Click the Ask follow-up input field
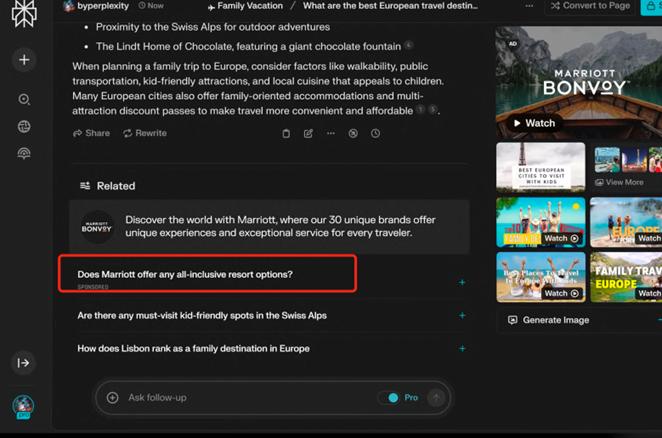Screen dimensions: 662x438 tap(240, 398)
